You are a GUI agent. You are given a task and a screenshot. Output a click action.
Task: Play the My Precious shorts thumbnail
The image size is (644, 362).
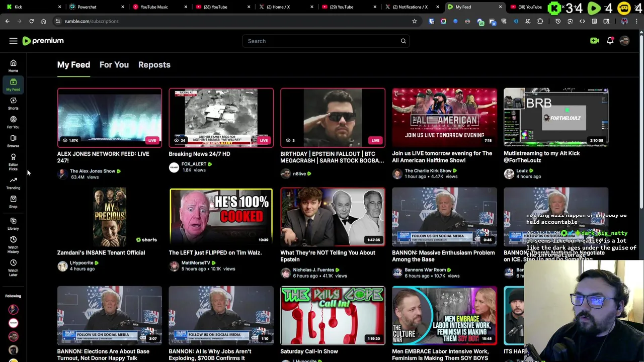coord(110,217)
